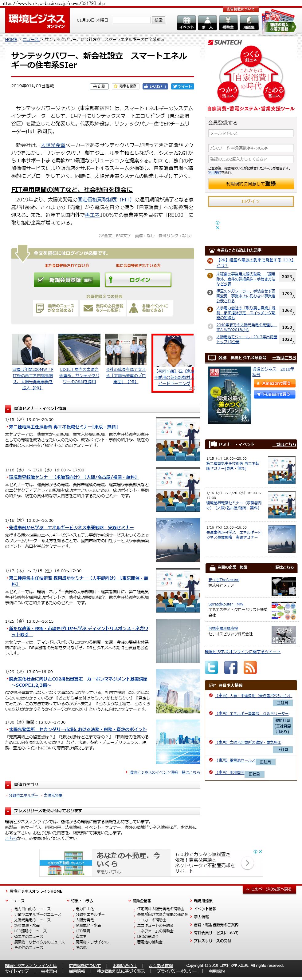Screen dimensions: 302x980
Task: Open the 再エネ link in article text
Action: coord(92,215)
